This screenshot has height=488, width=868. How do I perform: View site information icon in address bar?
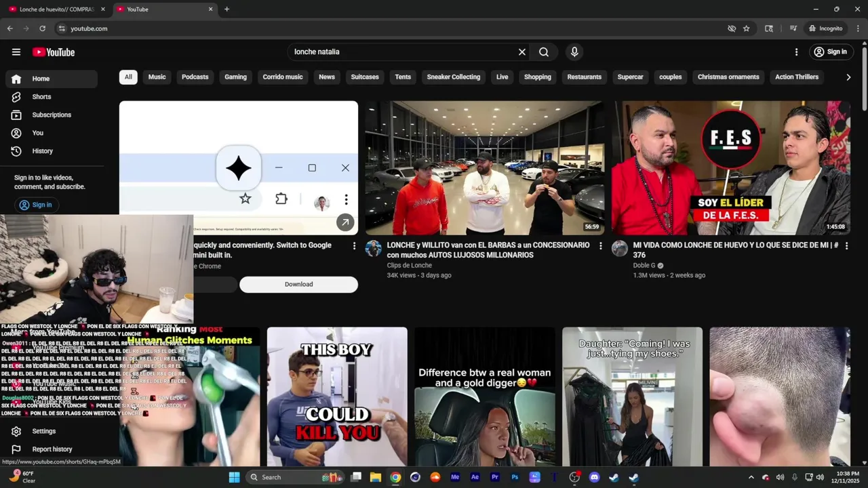coord(62,28)
